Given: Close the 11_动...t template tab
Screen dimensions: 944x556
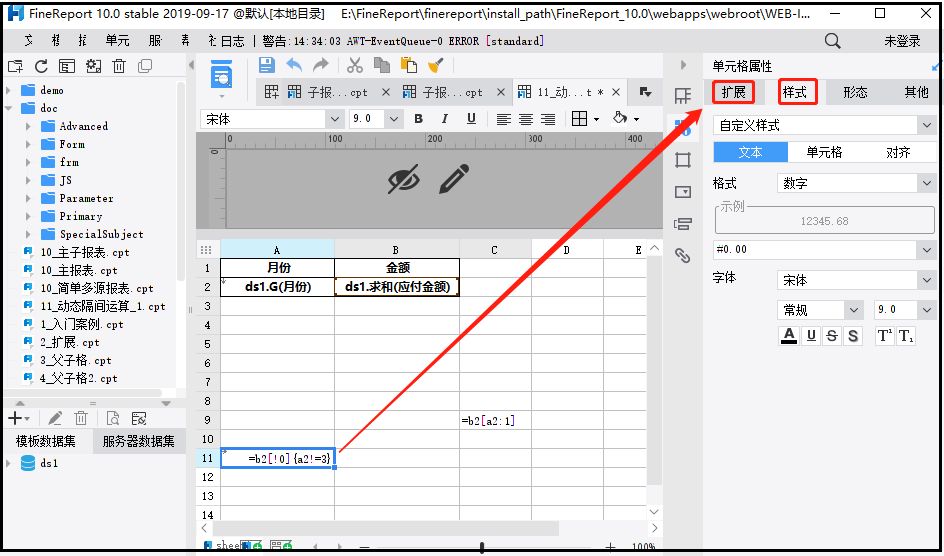Looking at the screenshot, I should (x=616, y=92).
